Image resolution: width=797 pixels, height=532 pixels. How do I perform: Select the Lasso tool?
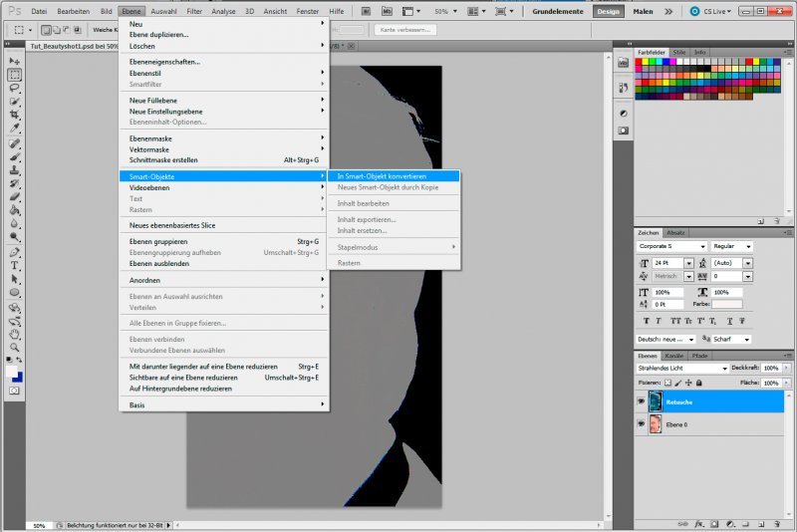coord(14,88)
